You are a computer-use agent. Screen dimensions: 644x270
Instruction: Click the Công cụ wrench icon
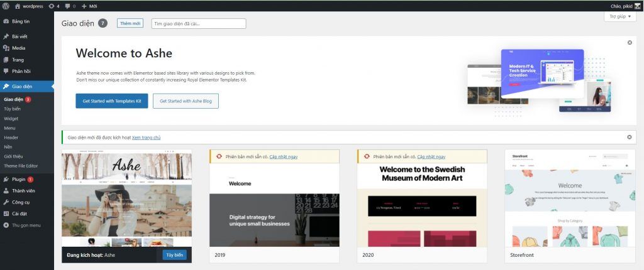(6, 202)
